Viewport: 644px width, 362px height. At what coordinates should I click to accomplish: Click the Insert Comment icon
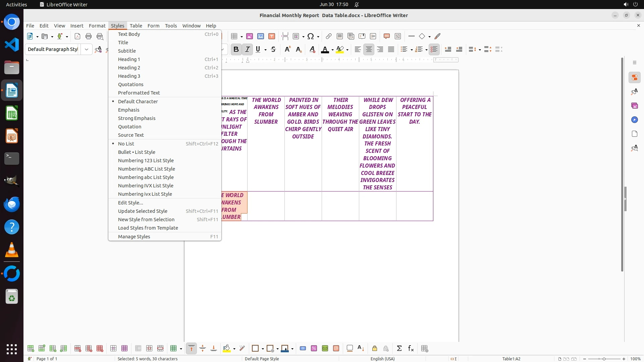tap(386, 36)
